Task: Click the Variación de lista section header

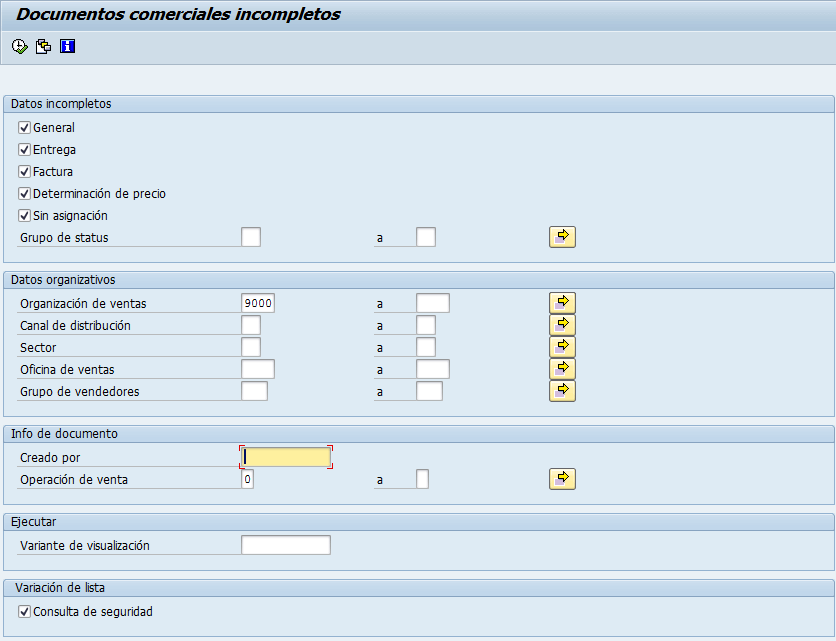Action: tap(60, 588)
